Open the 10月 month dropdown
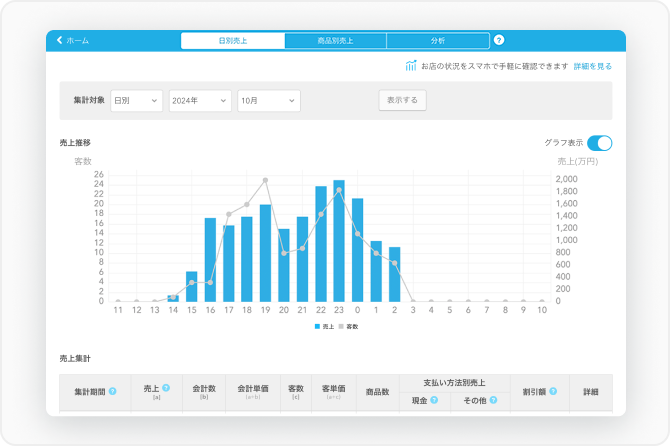Viewport: 670px width, 446px height. click(268, 101)
